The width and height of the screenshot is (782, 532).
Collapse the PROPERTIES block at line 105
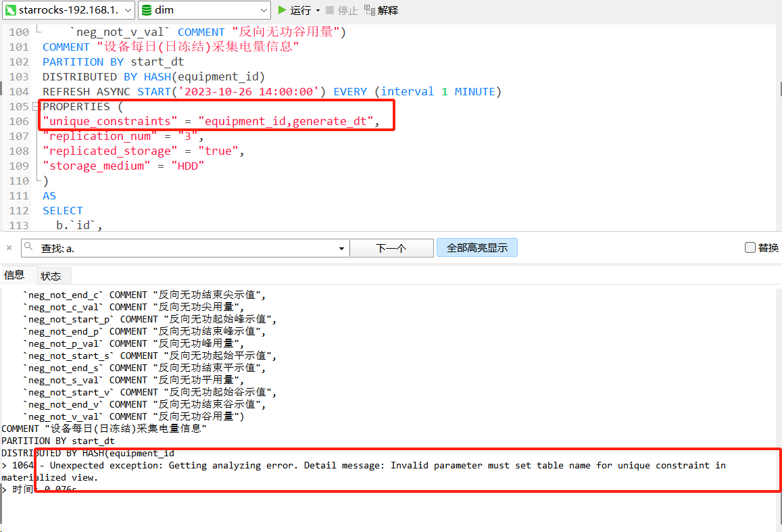tap(35, 107)
